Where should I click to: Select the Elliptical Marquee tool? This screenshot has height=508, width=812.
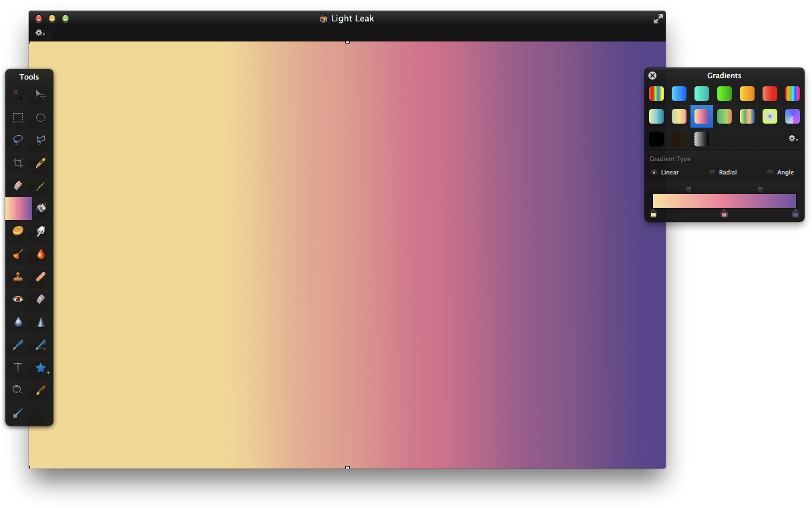click(x=41, y=118)
